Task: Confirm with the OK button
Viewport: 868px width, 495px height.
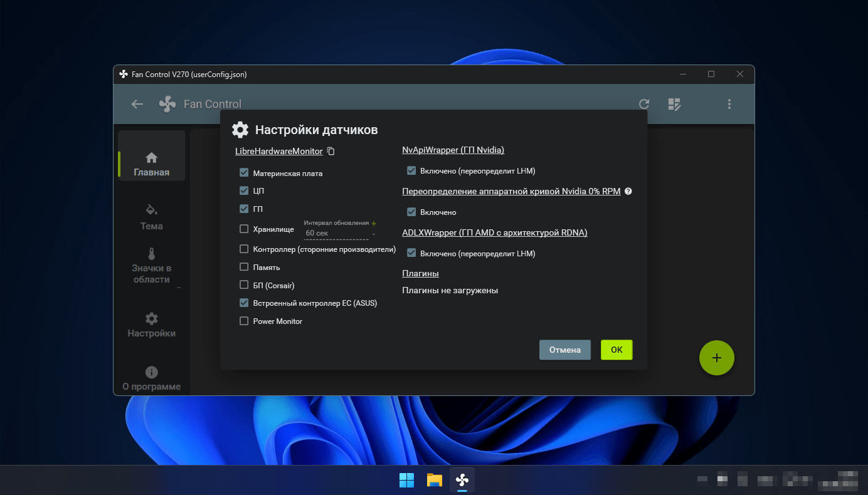Action: pyautogui.click(x=617, y=350)
